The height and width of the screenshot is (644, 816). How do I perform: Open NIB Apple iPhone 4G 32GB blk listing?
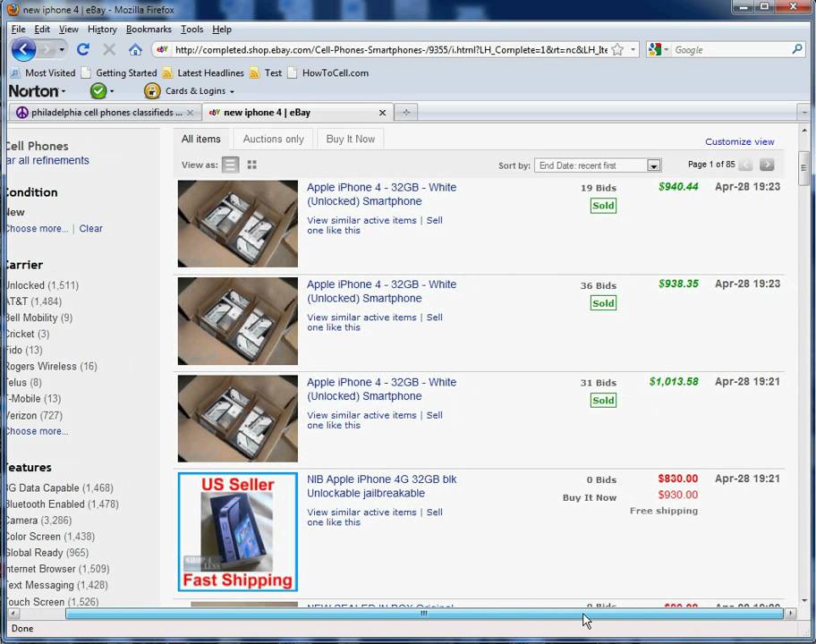[381, 486]
